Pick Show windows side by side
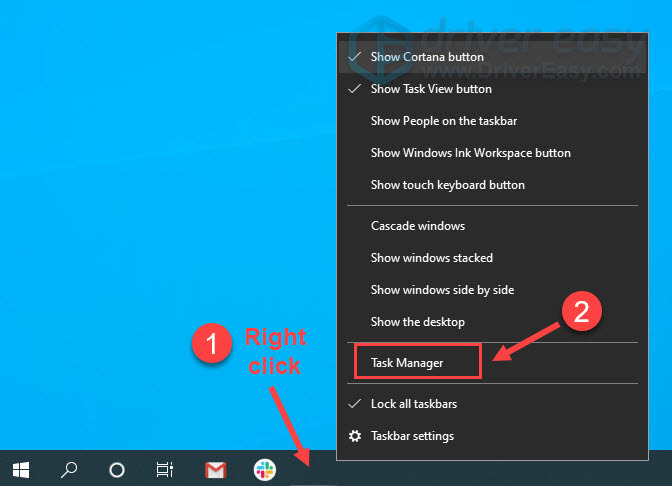The height and width of the screenshot is (486, 672). coord(442,290)
